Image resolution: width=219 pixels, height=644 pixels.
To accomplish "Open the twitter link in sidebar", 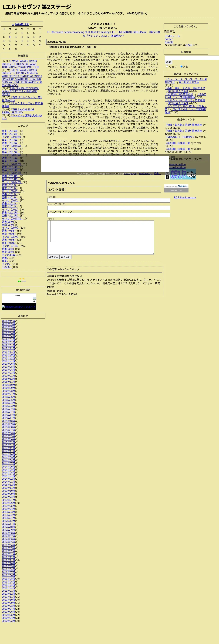I will (169, 39).
